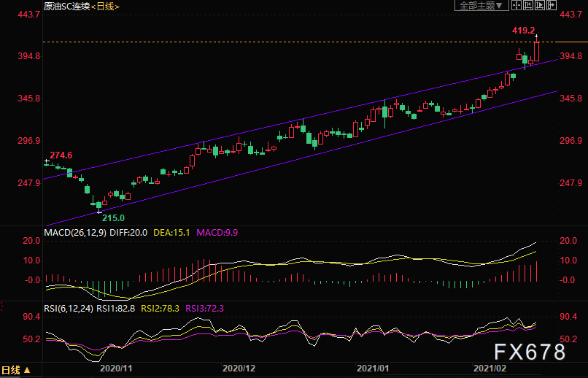Click the <日线> period label in chart title
Viewport: 588px width, 378px height.
tap(105, 7)
